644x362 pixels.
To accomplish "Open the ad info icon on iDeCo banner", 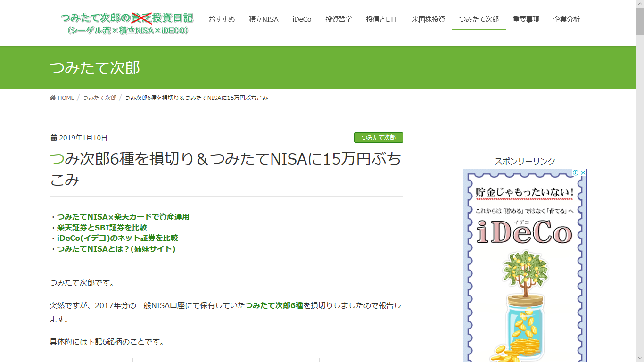I will coord(576,173).
